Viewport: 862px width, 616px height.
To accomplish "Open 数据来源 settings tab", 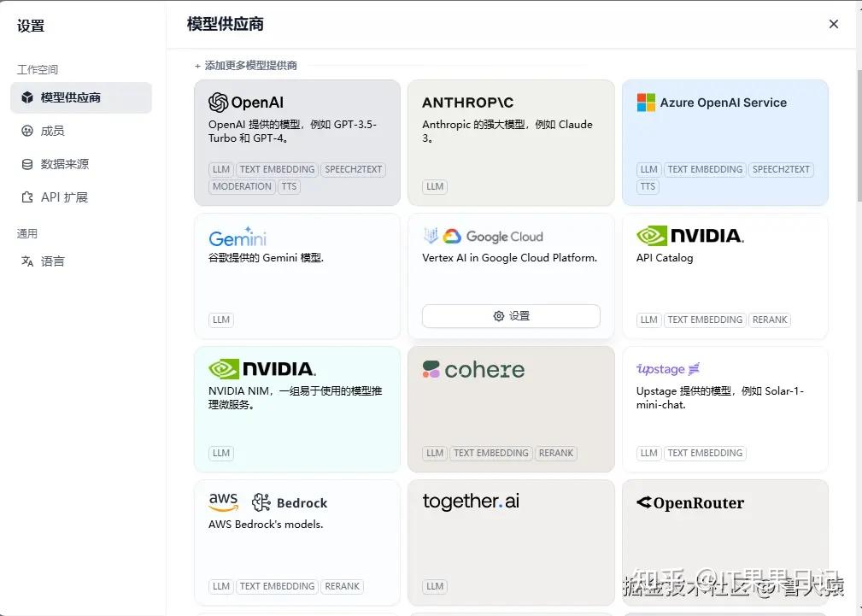I will (81, 164).
